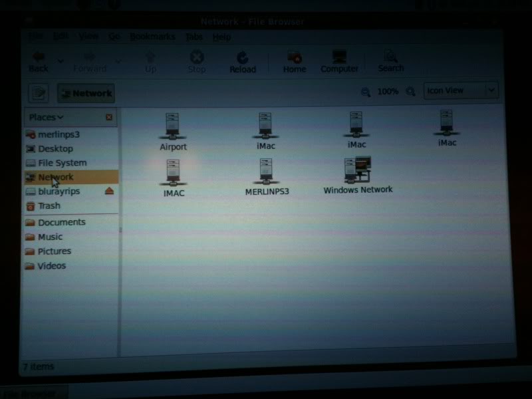The height and width of the screenshot is (399, 532).
Task: Open the File menu
Action: pyautogui.click(x=36, y=37)
